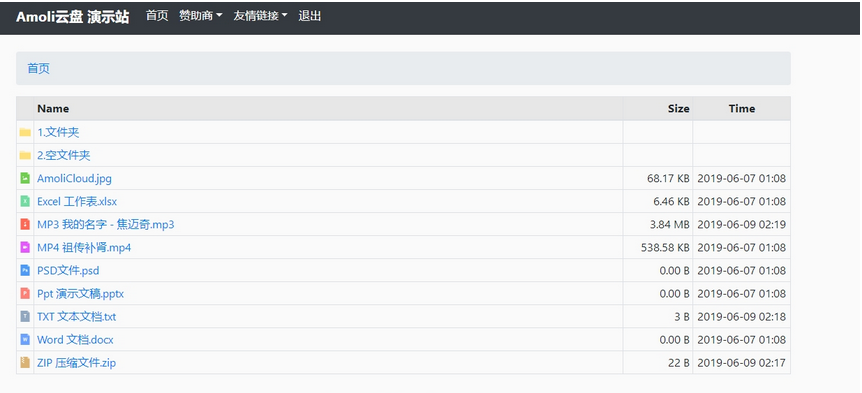Image resolution: width=862 pixels, height=393 pixels.
Task: Click the green image icon for AmoliCloud.jpg
Action: coord(25,178)
